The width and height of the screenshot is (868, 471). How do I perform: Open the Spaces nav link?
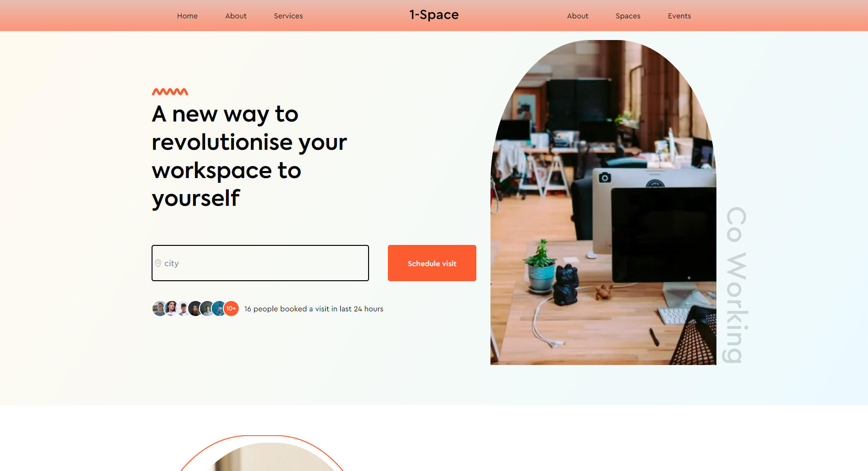pos(628,16)
